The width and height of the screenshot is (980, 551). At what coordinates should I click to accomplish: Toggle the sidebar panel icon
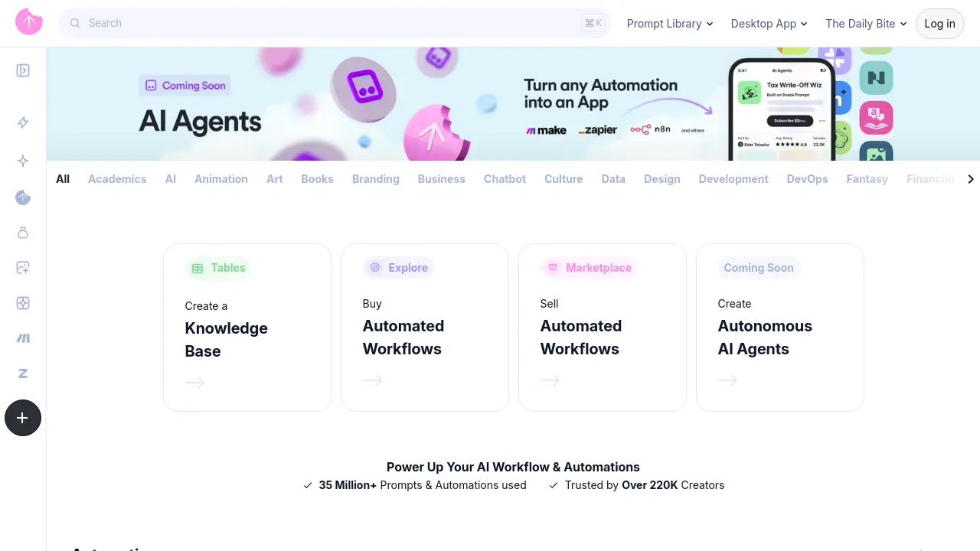click(x=23, y=70)
